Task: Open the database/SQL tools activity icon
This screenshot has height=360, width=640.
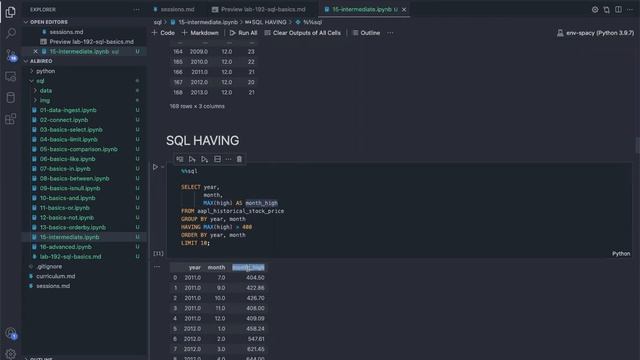Action: 11,98
